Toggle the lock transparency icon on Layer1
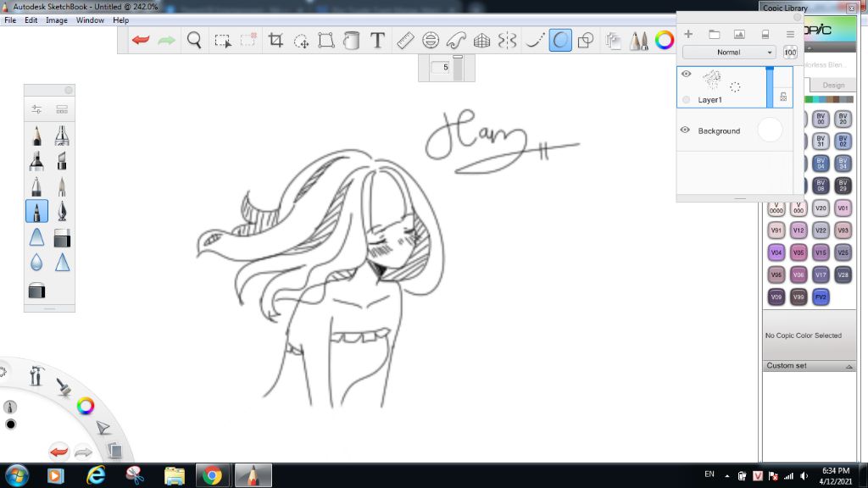868x488 pixels. tap(783, 97)
